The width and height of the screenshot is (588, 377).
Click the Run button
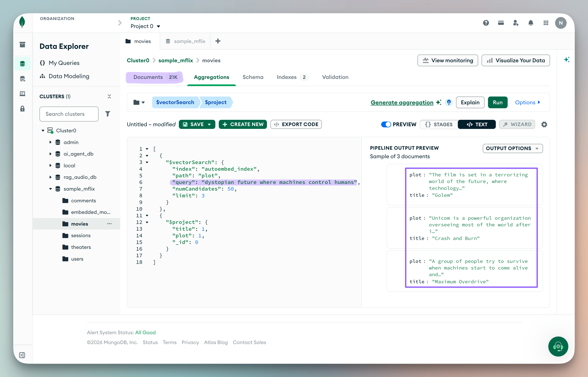click(498, 102)
